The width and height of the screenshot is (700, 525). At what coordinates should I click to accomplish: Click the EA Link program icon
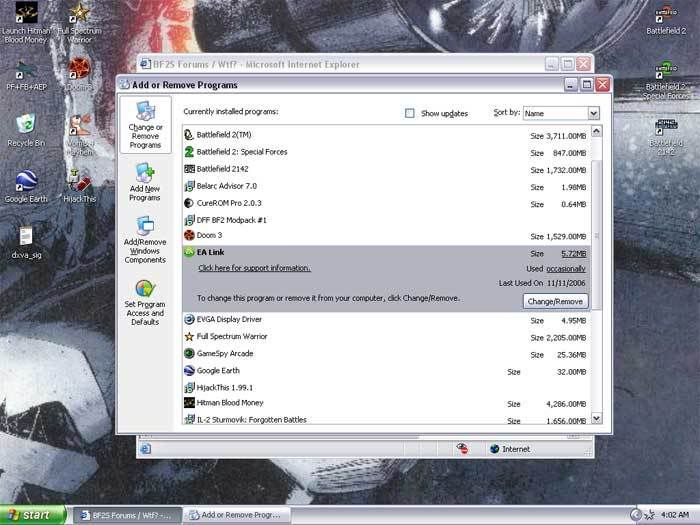189,252
